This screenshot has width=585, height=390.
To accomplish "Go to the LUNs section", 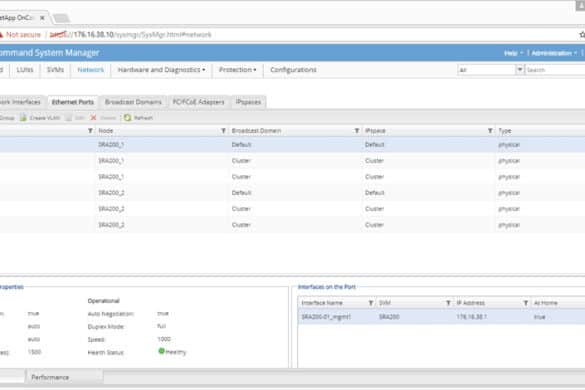I will pos(25,70).
